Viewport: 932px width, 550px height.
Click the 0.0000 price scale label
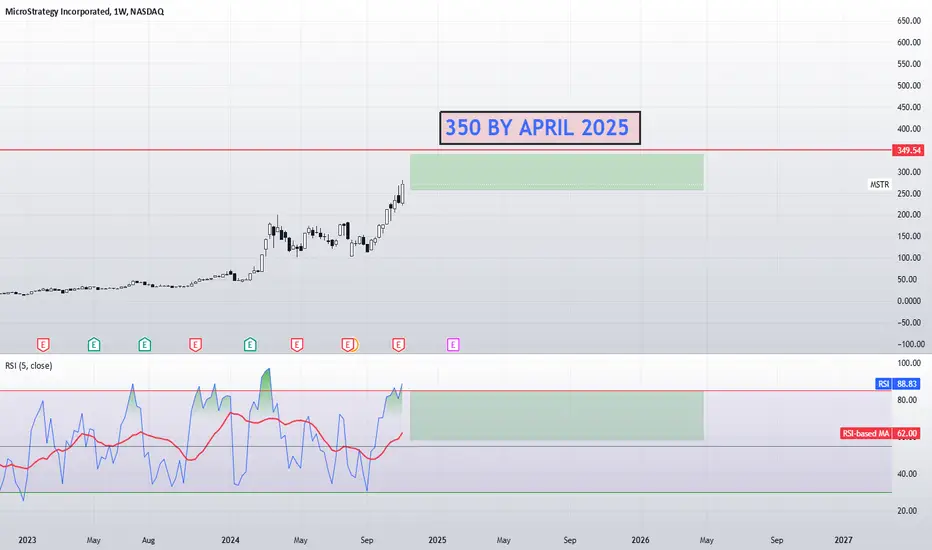click(909, 301)
